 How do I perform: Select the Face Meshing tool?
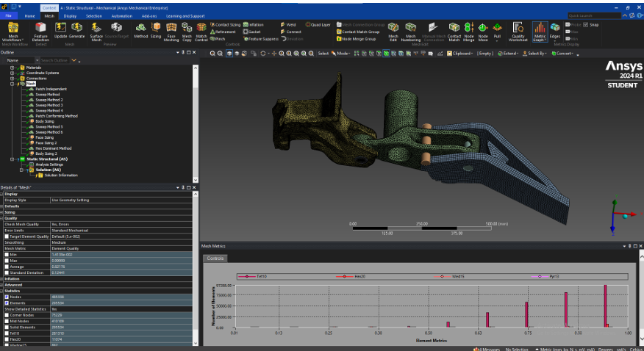coord(171,29)
